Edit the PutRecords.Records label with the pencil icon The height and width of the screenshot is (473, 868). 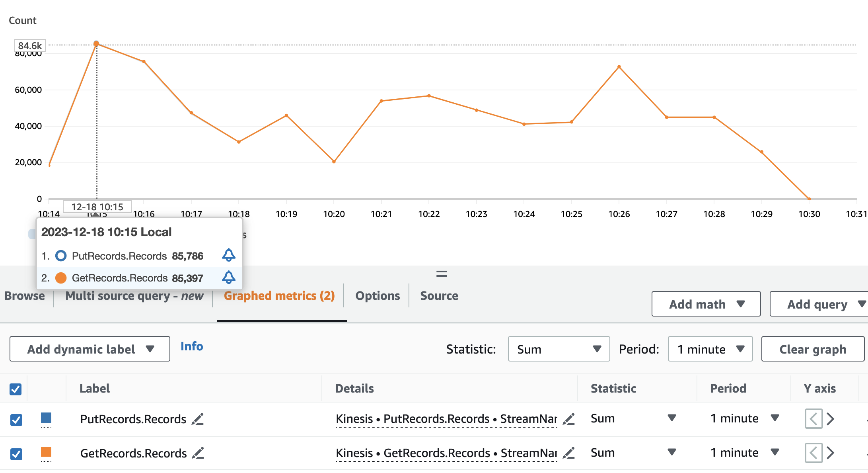(198, 419)
